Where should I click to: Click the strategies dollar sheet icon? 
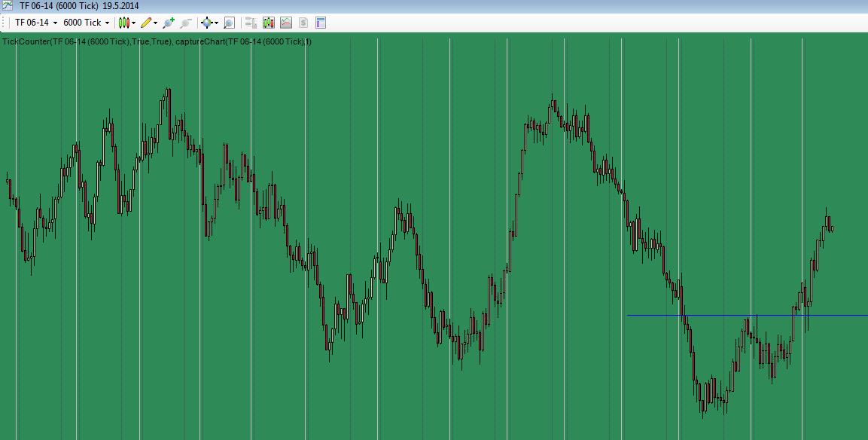(x=303, y=23)
